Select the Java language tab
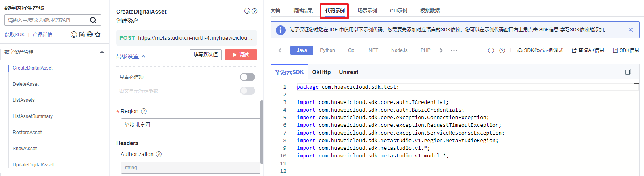The height and width of the screenshot is (176, 644). (x=302, y=50)
